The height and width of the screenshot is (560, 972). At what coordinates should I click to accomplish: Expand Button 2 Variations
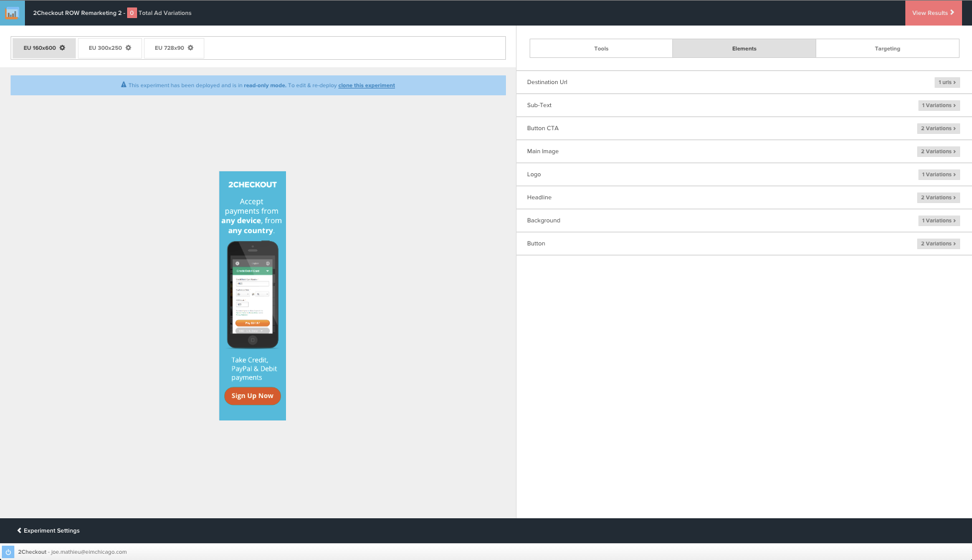pos(938,244)
